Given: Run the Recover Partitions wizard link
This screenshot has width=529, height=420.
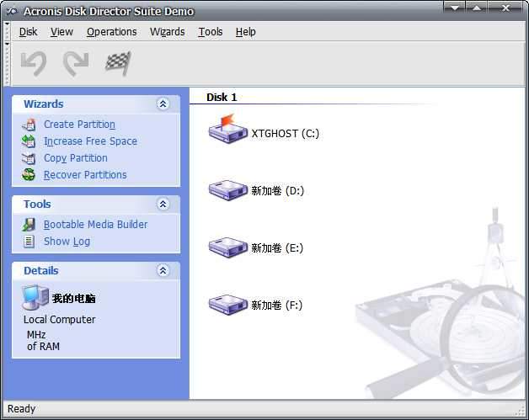Looking at the screenshot, I should pyautogui.click(x=85, y=174).
